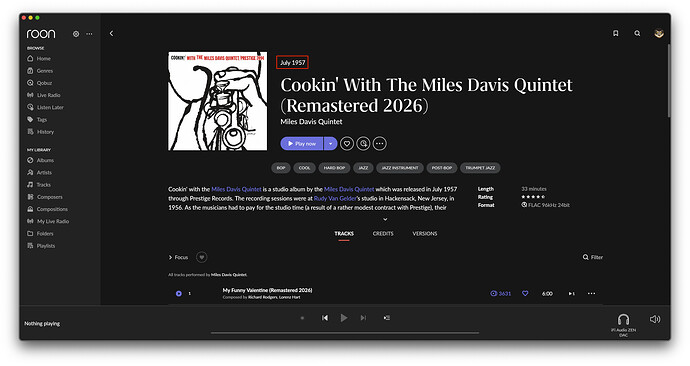The height and width of the screenshot is (366, 690).
Task: Open the volume speaker control
Action: pyautogui.click(x=655, y=319)
